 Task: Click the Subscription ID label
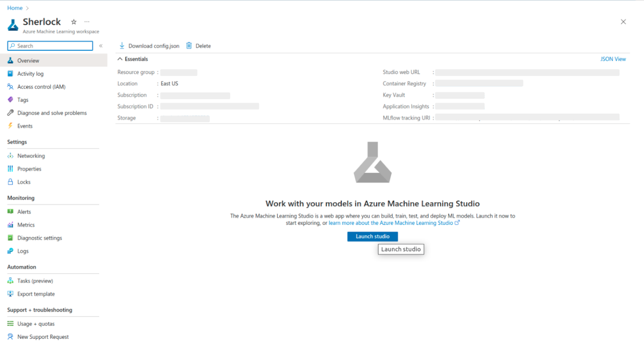(135, 106)
